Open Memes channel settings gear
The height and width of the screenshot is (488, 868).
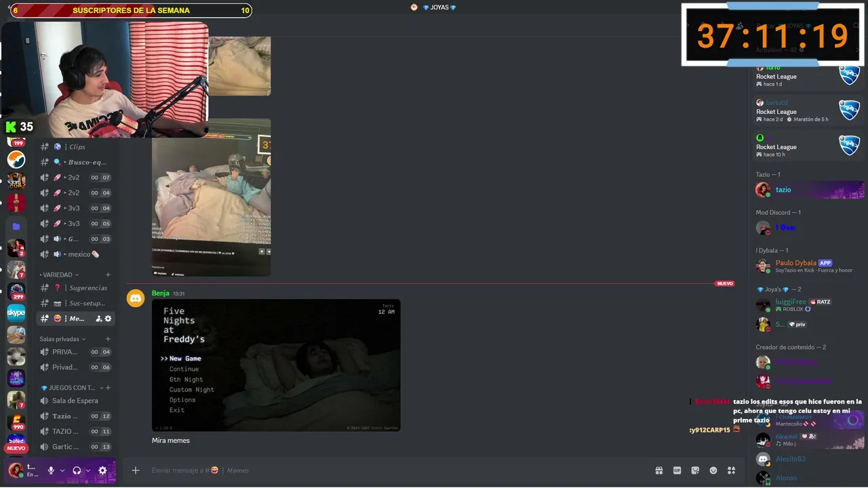tap(108, 319)
